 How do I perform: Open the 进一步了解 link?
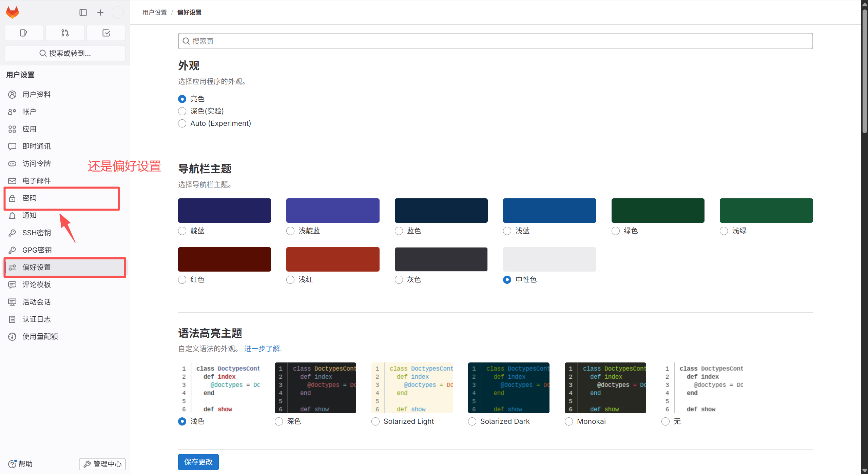click(262, 349)
